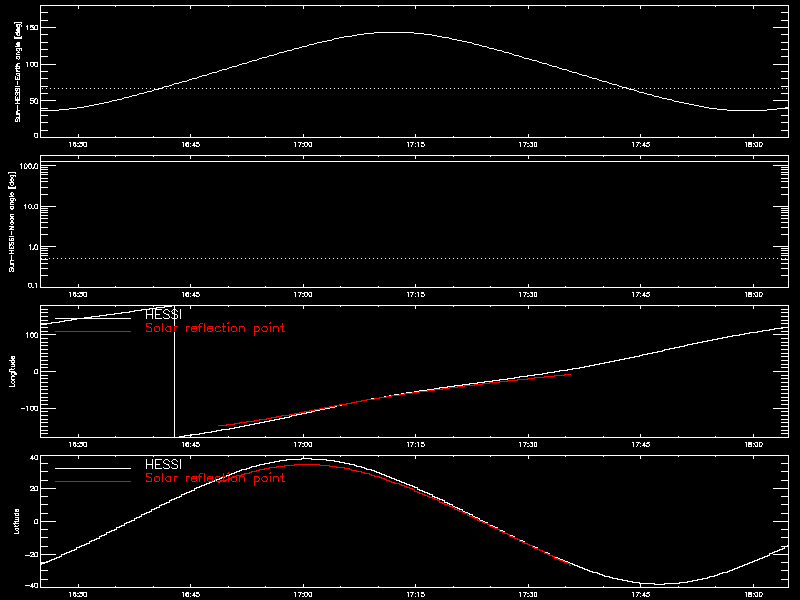
Task: Click 17:00 time label under Noon angle plot
Action: point(303,295)
